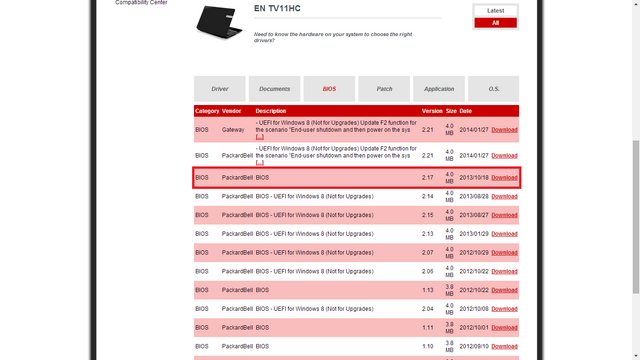Screen dimensions: 640x360
Task: Click the Size column header
Action: tap(451, 111)
